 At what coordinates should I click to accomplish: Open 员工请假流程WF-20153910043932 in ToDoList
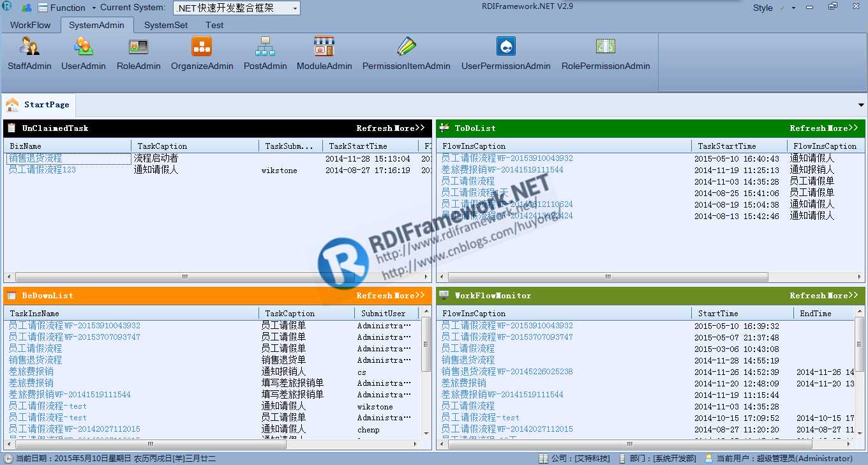[507, 158]
